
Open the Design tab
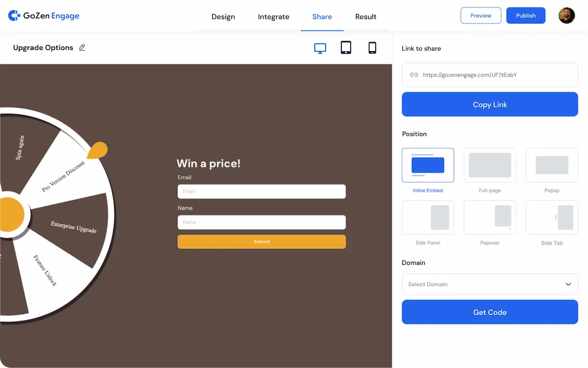coord(223,17)
